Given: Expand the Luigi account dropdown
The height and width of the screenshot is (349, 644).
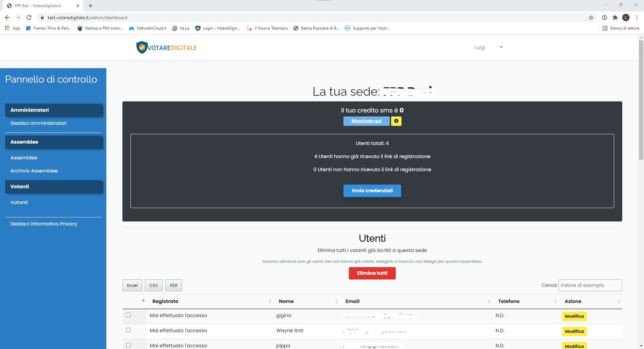Looking at the screenshot, I should pos(501,47).
